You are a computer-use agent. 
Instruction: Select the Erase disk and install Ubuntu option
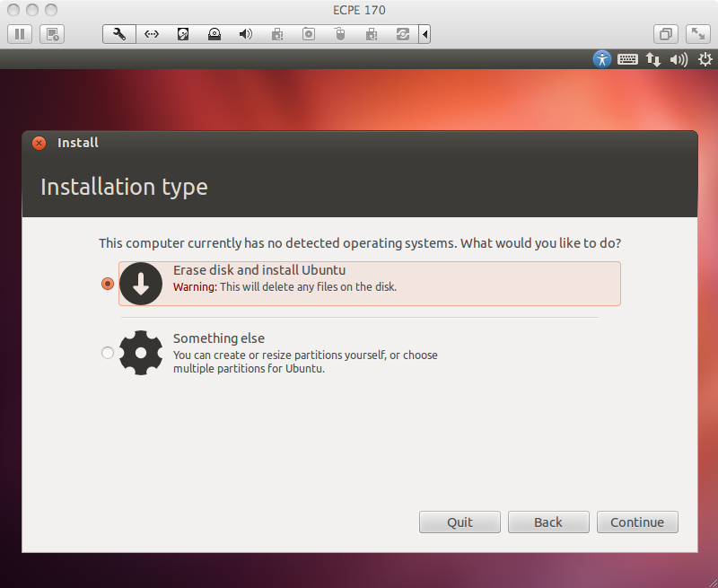pyautogui.click(x=108, y=283)
